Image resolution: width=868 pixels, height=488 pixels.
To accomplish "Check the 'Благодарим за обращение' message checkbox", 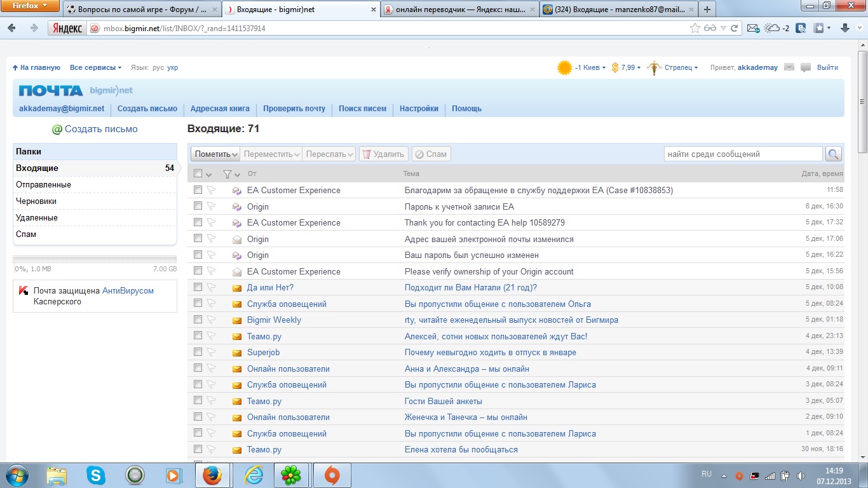I will [x=198, y=190].
